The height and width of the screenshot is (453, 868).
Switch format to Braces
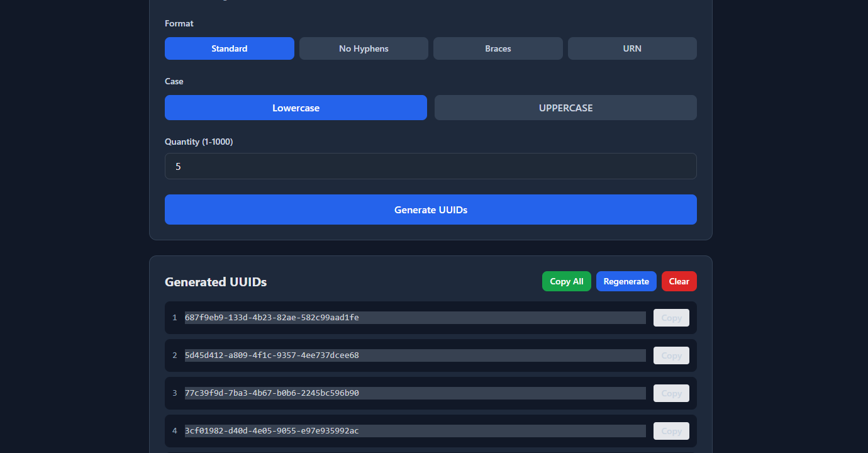click(498, 48)
